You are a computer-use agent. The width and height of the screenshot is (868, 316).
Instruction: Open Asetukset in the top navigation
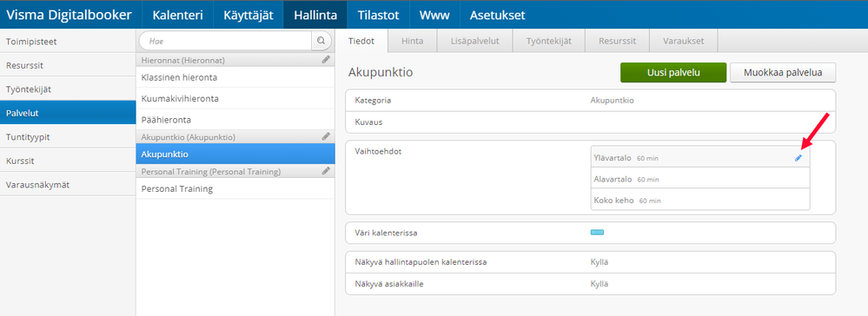(x=497, y=15)
